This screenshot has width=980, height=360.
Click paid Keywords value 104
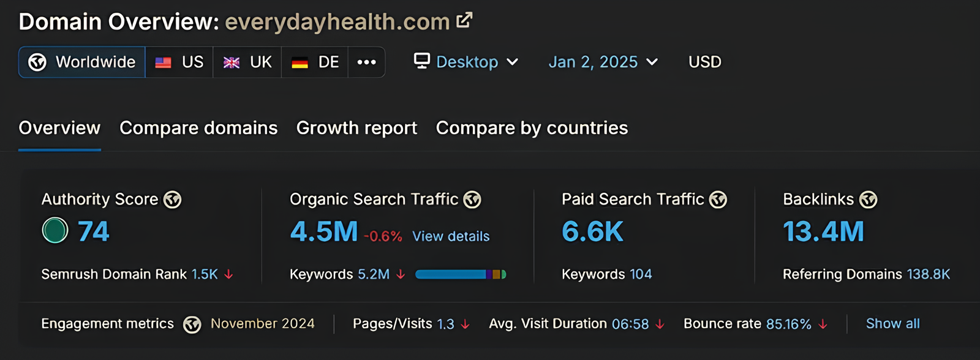pyautogui.click(x=641, y=274)
